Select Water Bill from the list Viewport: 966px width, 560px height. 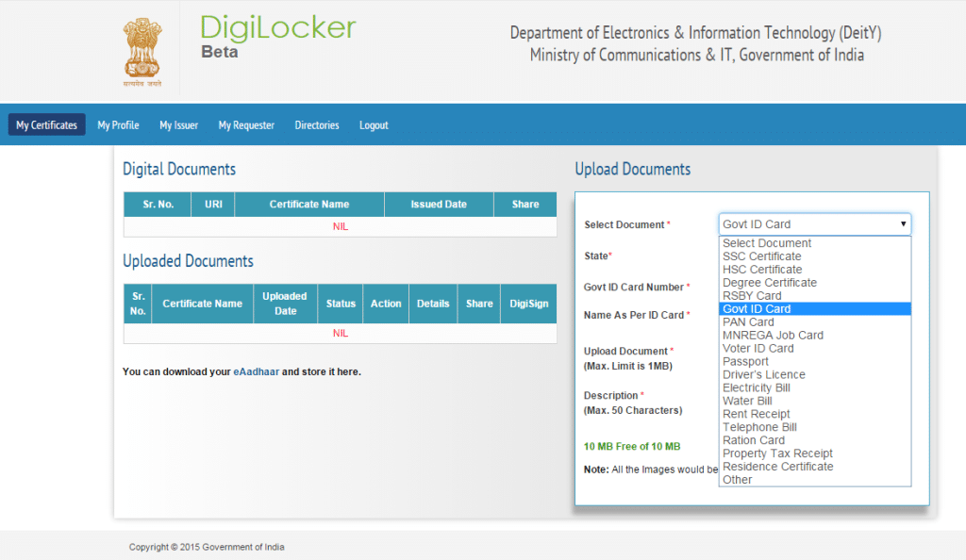click(814, 401)
